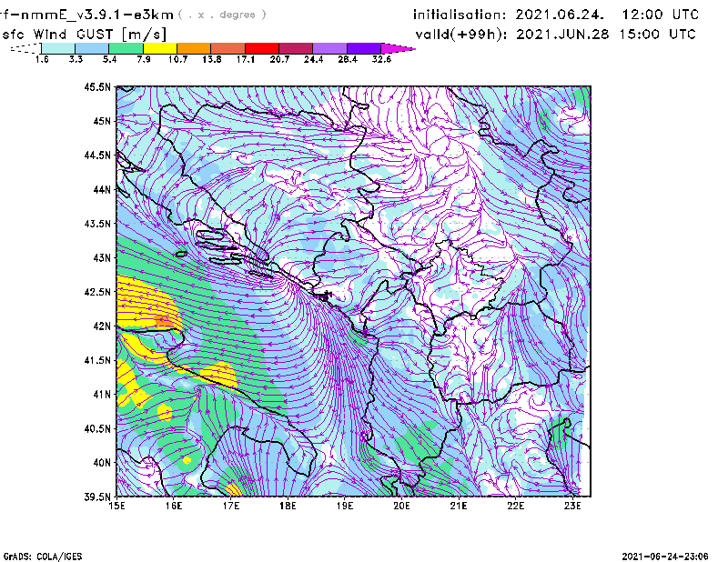Click the legend value 20.7

[x=279, y=59]
